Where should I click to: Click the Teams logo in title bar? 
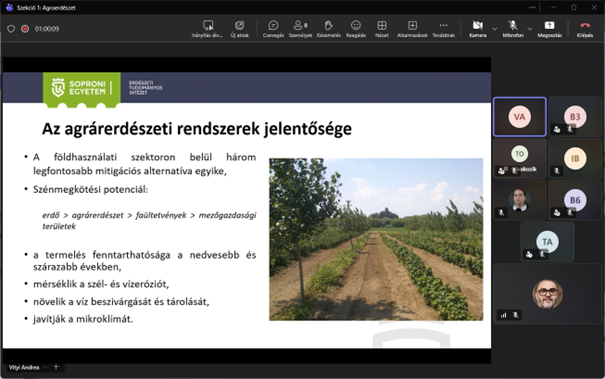coord(9,7)
